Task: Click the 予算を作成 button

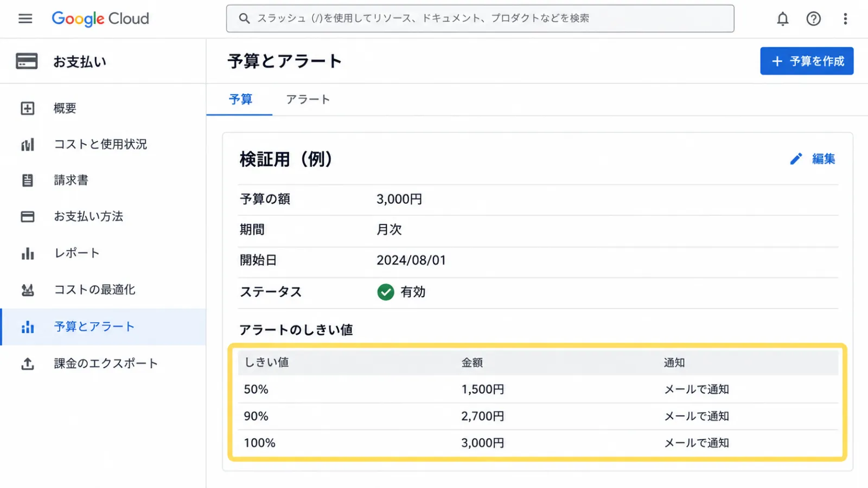Action: click(807, 61)
